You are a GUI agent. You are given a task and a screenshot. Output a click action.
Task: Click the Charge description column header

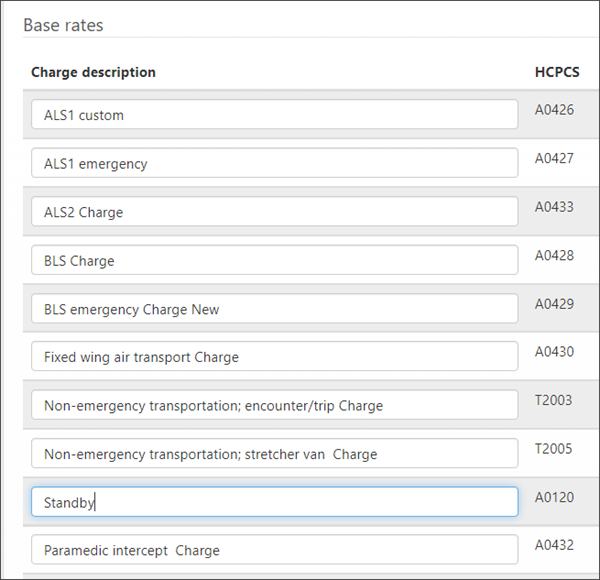[x=93, y=72]
